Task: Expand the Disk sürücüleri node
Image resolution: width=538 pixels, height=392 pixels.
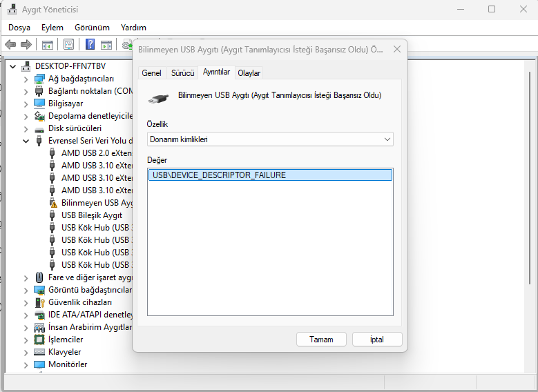Action: (26, 129)
